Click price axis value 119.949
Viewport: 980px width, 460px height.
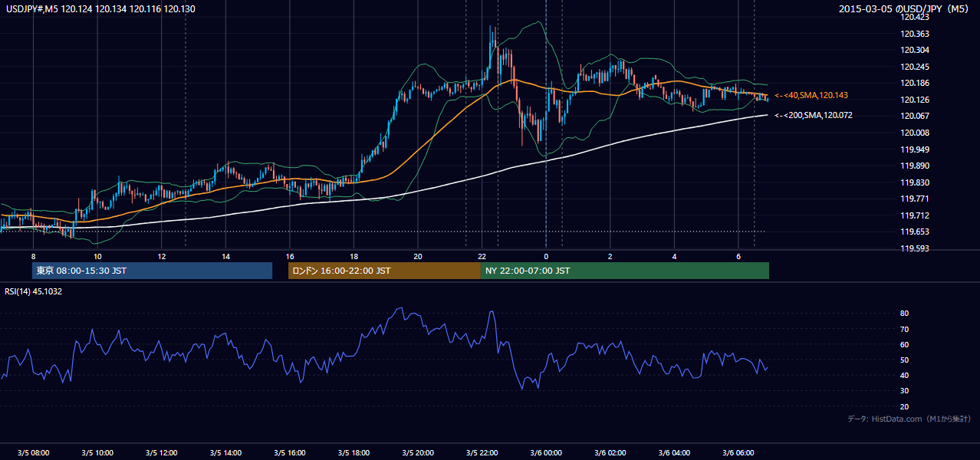(916, 149)
